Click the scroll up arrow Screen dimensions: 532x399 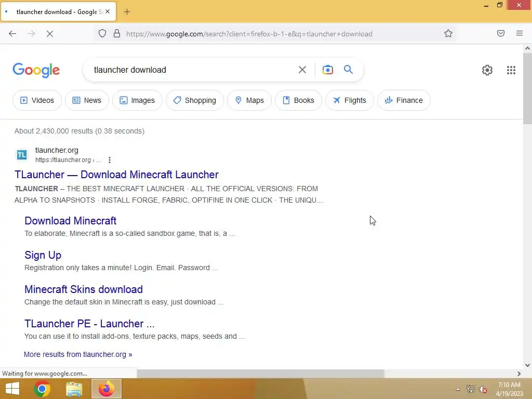527,48
